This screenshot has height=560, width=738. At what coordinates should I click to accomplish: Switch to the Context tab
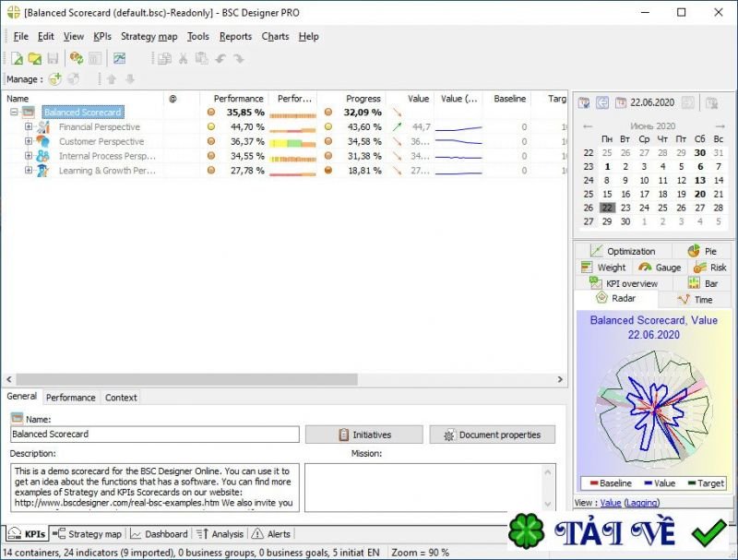(x=121, y=398)
